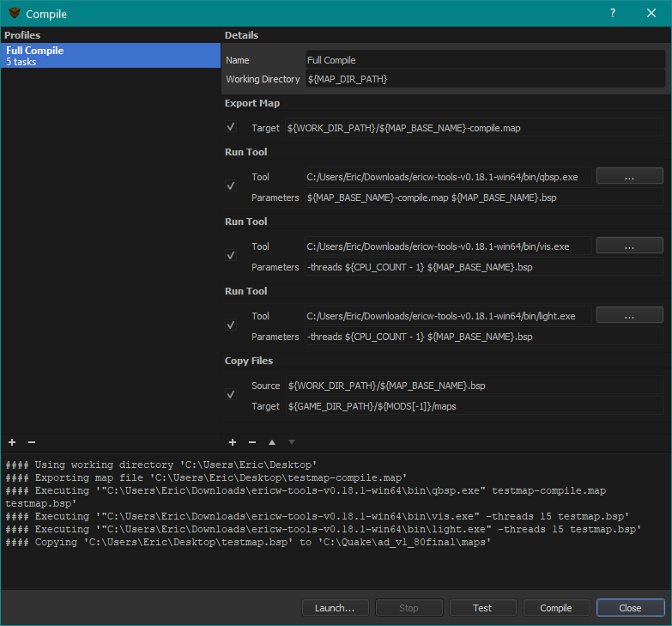
Task: Add a new compile profile
Action: tap(13, 442)
